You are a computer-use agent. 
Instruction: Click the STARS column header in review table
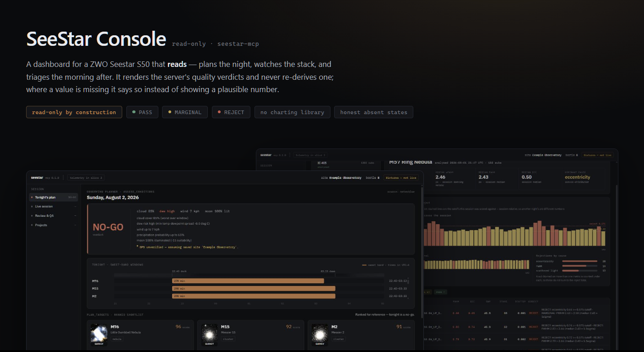pos(504,302)
